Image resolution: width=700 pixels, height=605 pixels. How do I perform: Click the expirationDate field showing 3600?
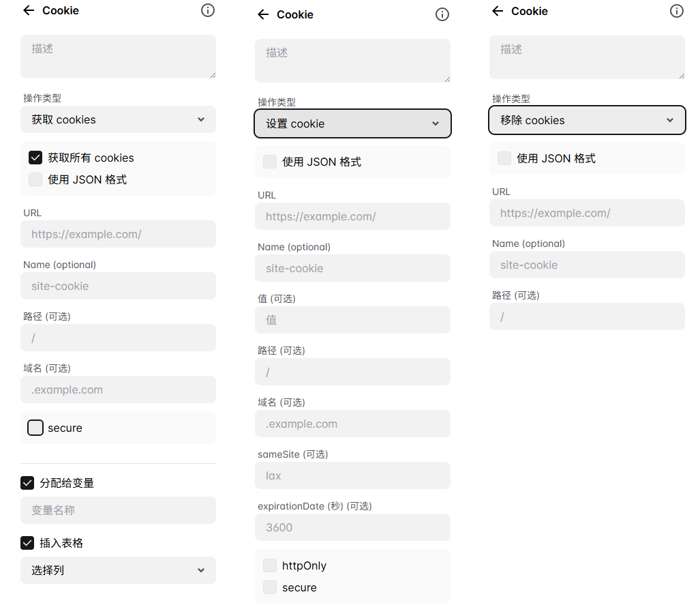(x=352, y=527)
